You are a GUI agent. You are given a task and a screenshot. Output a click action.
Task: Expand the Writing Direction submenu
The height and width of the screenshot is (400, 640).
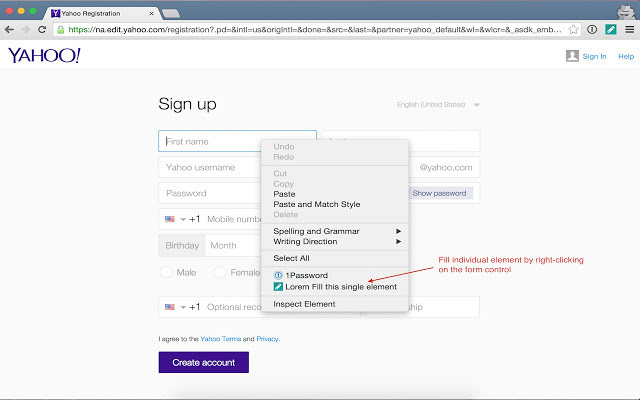point(335,242)
